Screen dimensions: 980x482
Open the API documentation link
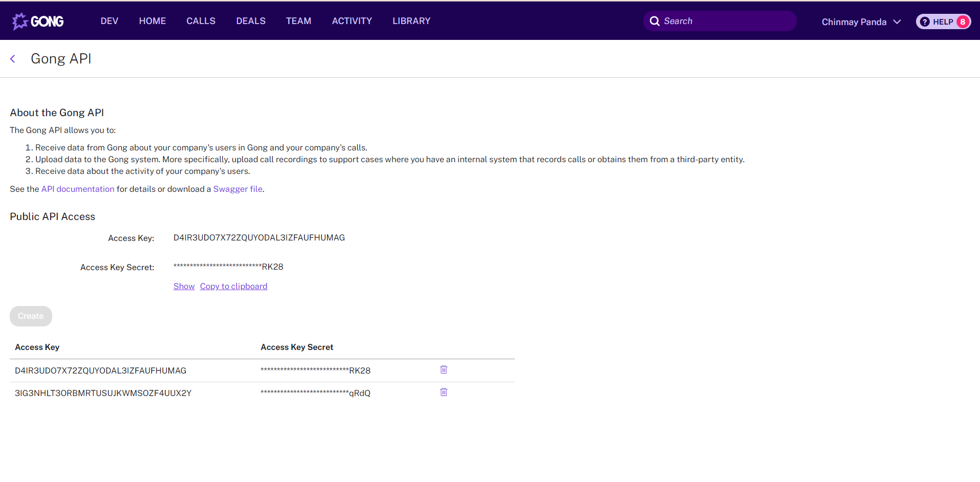click(78, 189)
